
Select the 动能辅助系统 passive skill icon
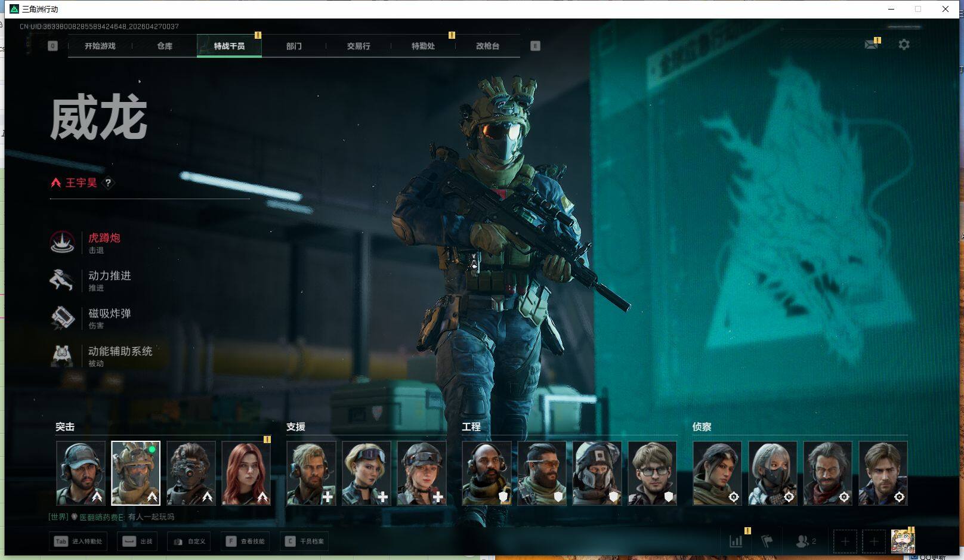tap(62, 355)
